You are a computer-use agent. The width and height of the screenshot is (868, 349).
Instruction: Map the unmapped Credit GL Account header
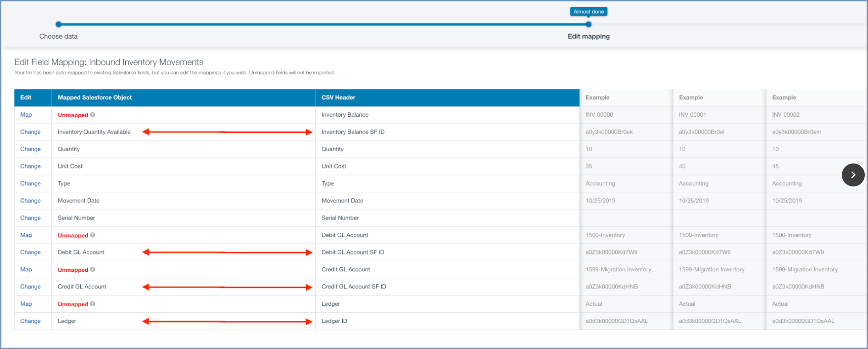(x=26, y=270)
